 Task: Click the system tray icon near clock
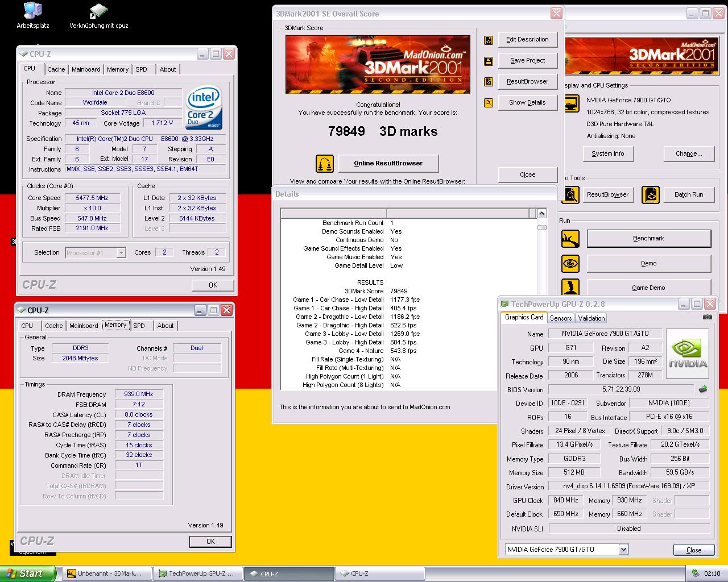pyautogui.click(x=696, y=573)
